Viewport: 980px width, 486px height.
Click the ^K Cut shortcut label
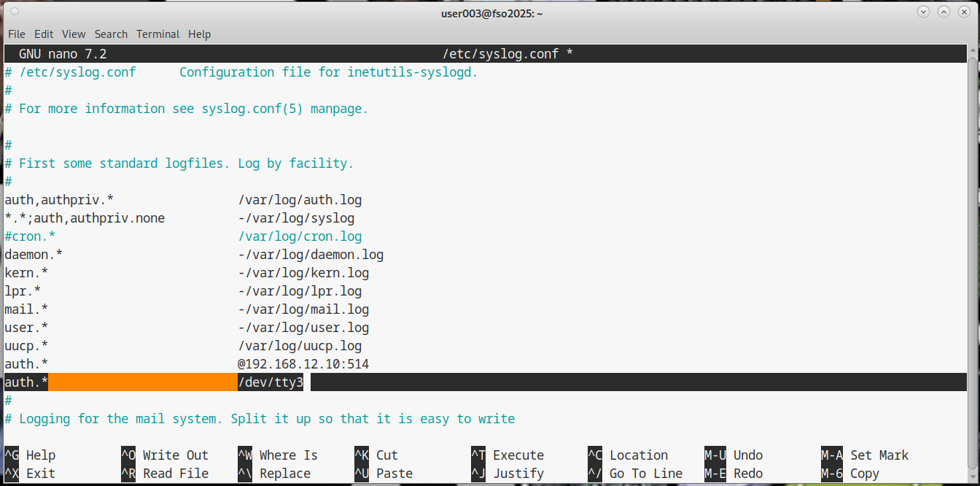pyautogui.click(x=376, y=455)
